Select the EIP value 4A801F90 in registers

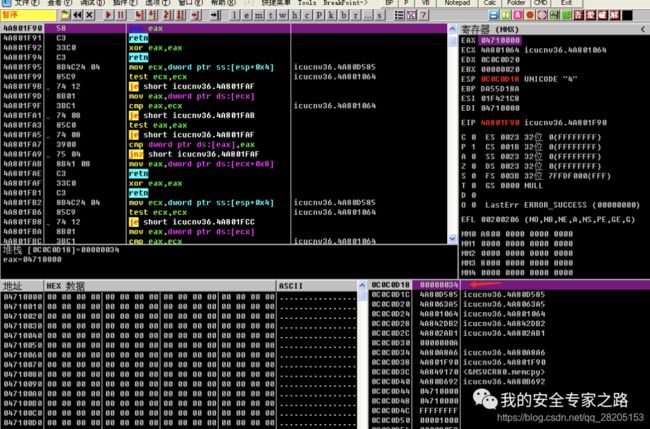point(500,123)
